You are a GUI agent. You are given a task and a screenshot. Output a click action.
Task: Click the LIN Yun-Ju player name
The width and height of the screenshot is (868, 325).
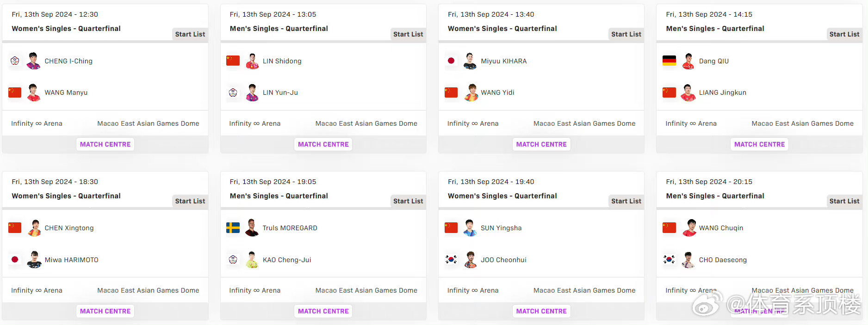(280, 92)
